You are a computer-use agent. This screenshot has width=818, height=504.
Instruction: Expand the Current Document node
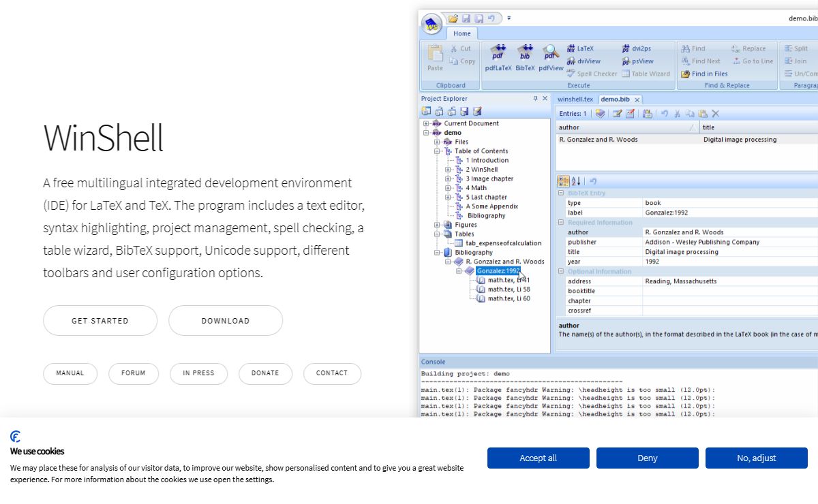click(426, 124)
